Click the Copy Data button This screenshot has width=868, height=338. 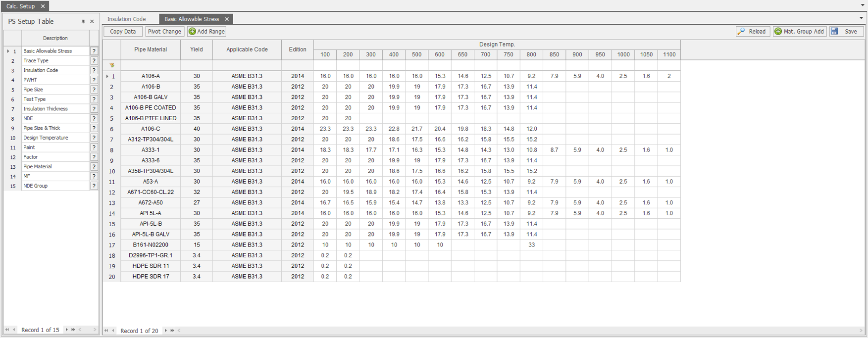click(123, 32)
